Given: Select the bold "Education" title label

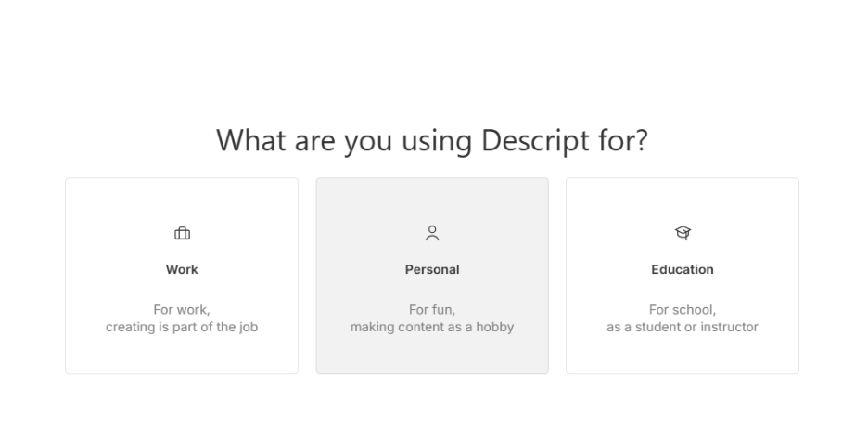Looking at the screenshot, I should 683,269.
